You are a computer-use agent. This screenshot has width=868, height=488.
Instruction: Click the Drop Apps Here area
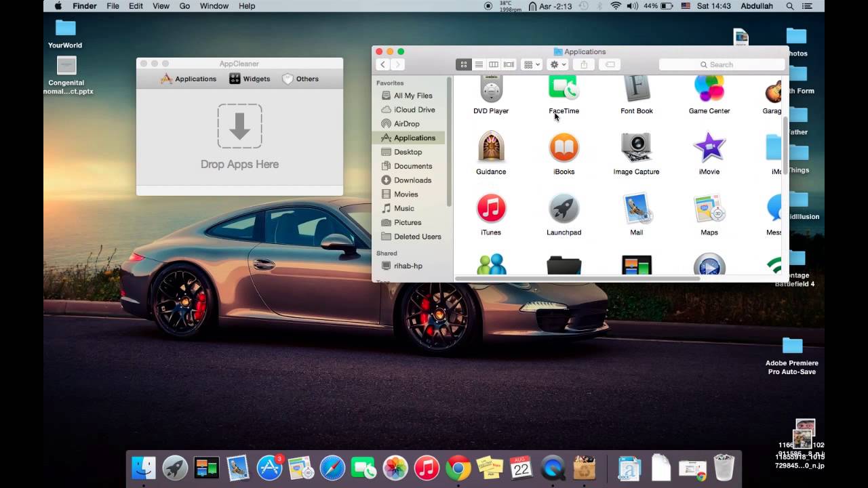click(x=239, y=137)
